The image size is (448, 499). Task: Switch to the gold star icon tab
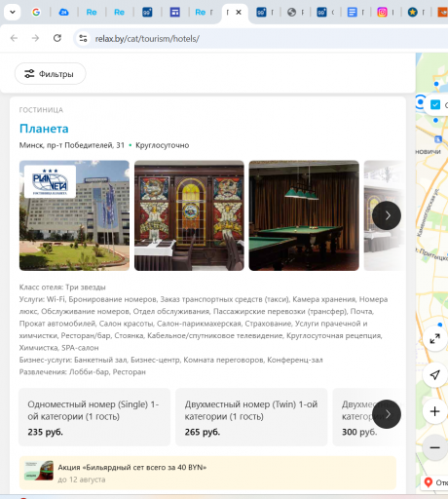click(x=413, y=13)
